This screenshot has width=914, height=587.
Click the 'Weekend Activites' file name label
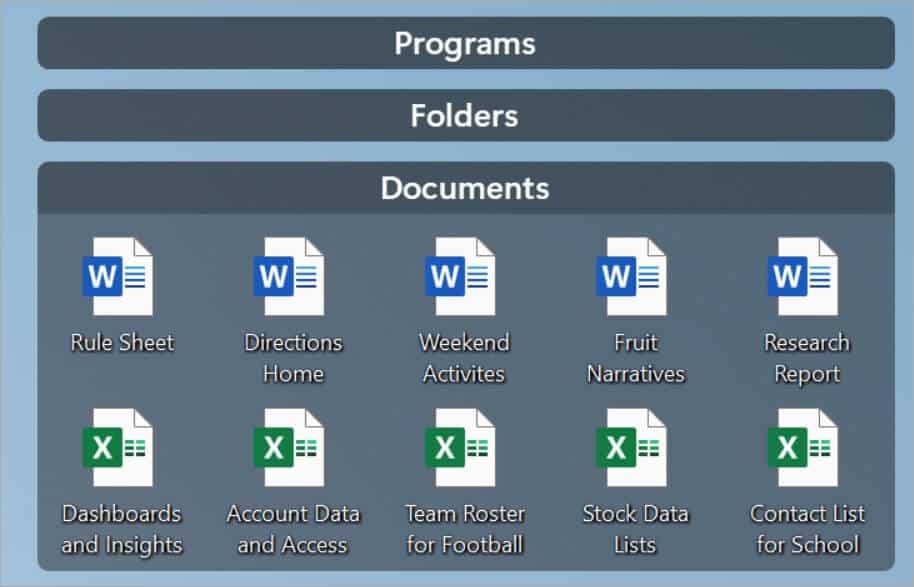(464, 358)
